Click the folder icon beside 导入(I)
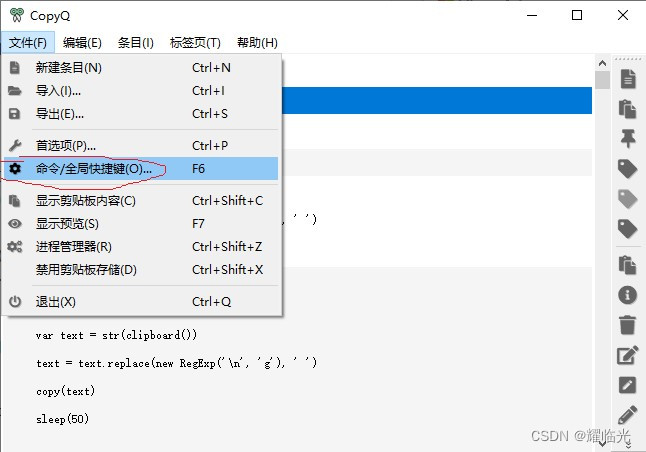Screen dimensions: 646x452 (x=14, y=91)
